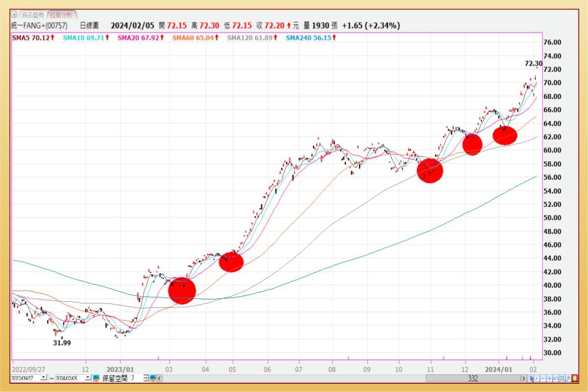
Task: Click the SMA120 61.89 indicator label
Action: [x=252, y=38]
